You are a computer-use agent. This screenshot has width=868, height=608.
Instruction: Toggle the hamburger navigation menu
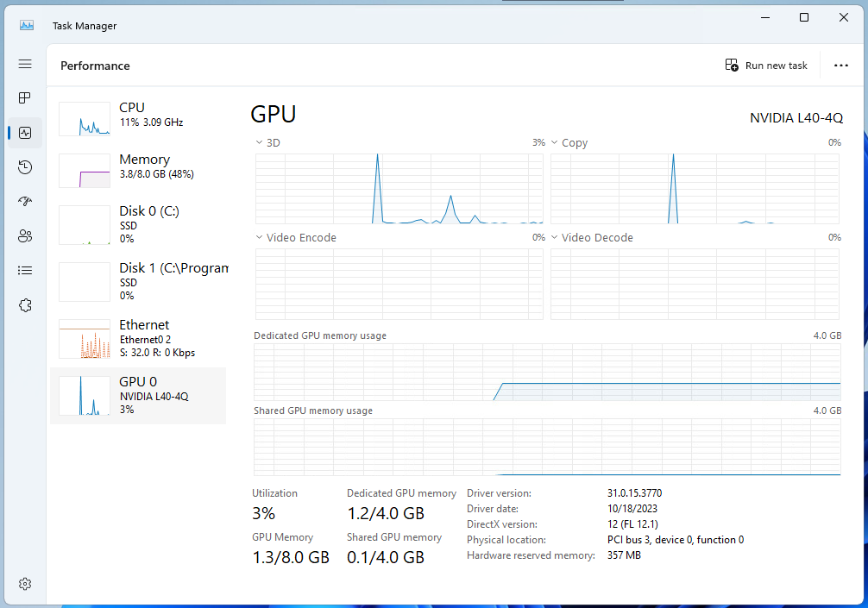(x=25, y=64)
